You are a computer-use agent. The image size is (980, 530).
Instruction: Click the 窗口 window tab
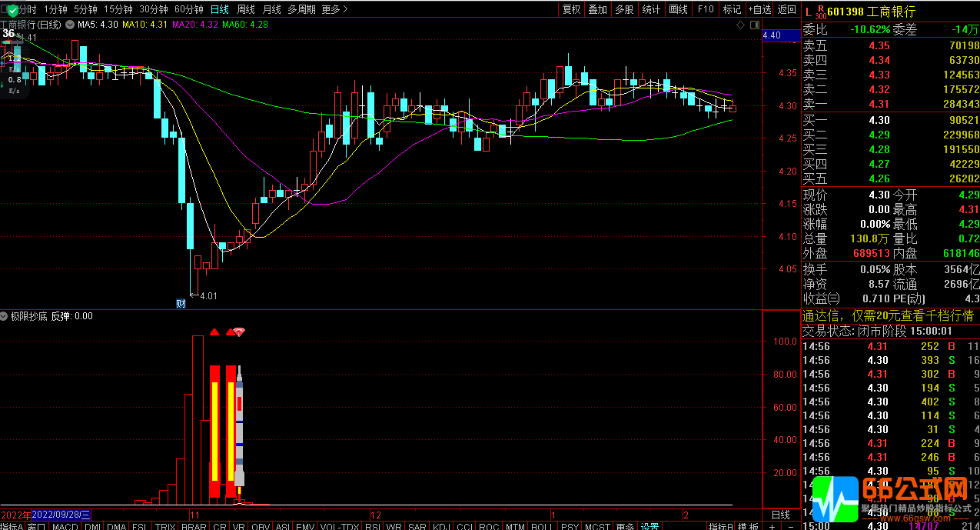(36, 526)
